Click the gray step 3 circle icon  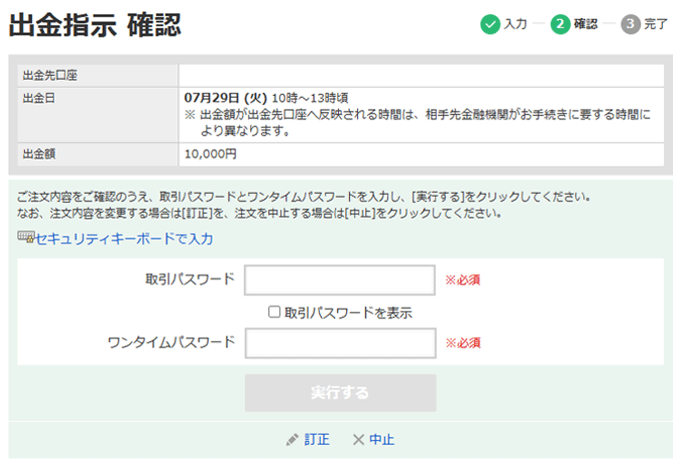point(631,24)
